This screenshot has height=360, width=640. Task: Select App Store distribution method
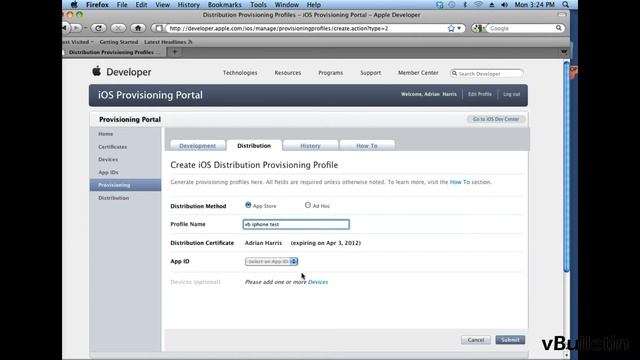[x=248, y=205]
